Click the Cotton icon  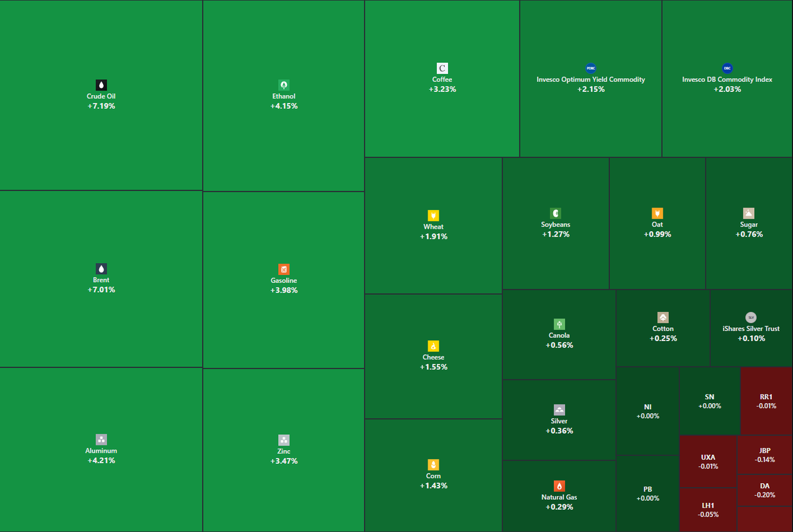click(663, 317)
